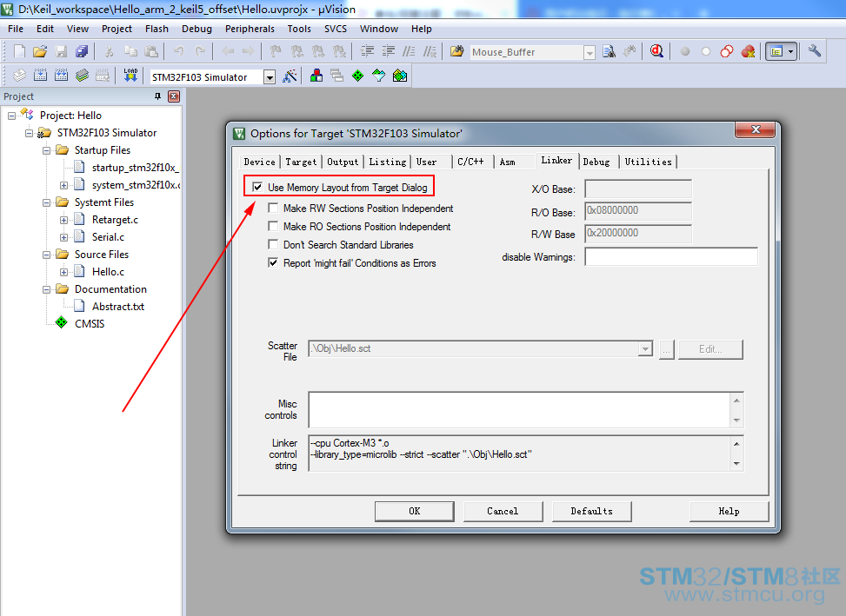Viewport: 846px width, 616px height.
Task: Click the comment selection icon
Action: (409, 51)
